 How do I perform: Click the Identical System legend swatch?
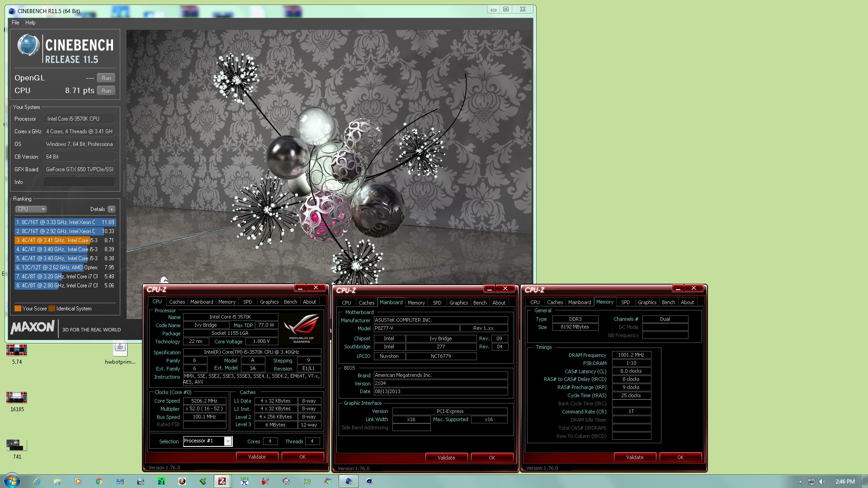coord(52,309)
